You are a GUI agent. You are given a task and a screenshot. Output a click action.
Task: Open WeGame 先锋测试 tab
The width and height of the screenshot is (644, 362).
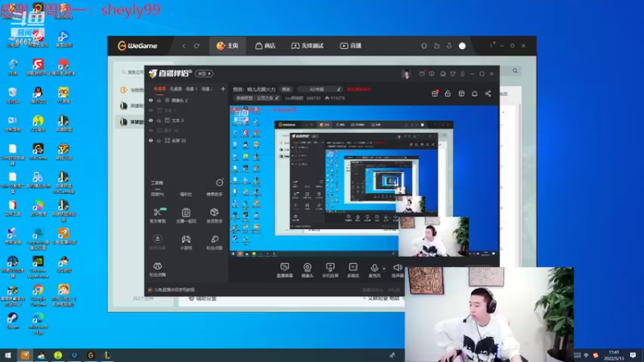pyautogui.click(x=308, y=46)
